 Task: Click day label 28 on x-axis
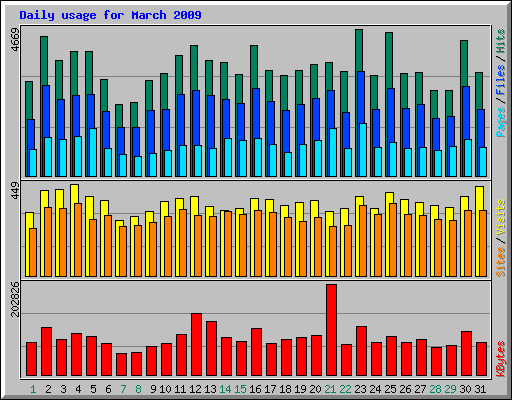[x=435, y=389]
